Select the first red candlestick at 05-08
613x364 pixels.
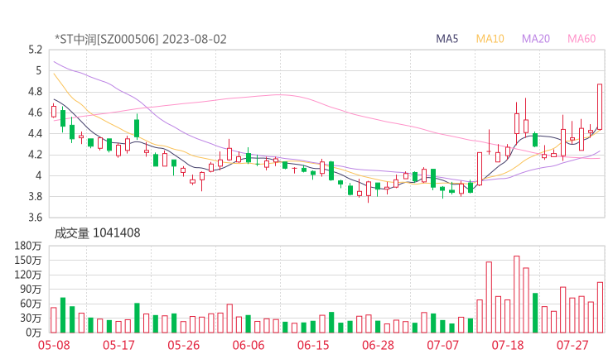pyautogui.click(x=54, y=111)
